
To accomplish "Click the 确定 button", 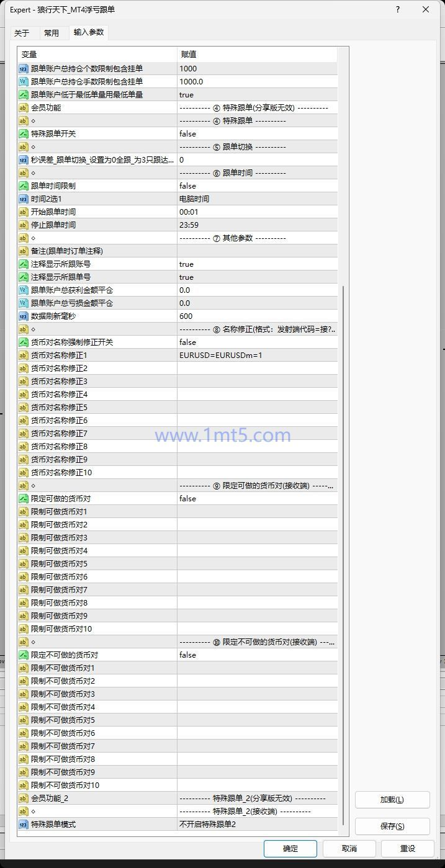I will (290, 849).
